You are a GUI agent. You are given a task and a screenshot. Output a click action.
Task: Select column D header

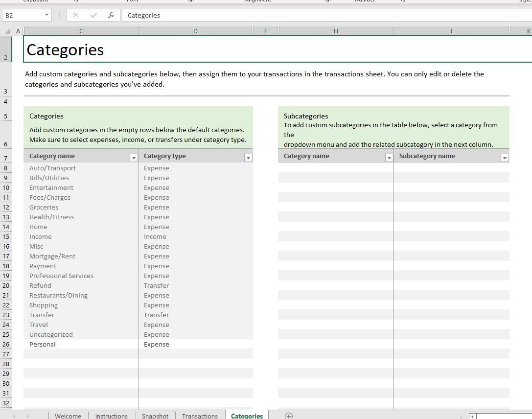click(195, 31)
